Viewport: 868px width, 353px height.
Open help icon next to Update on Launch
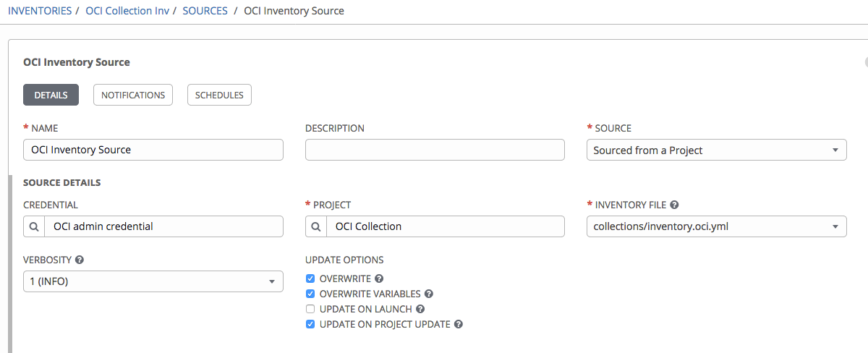pos(420,309)
